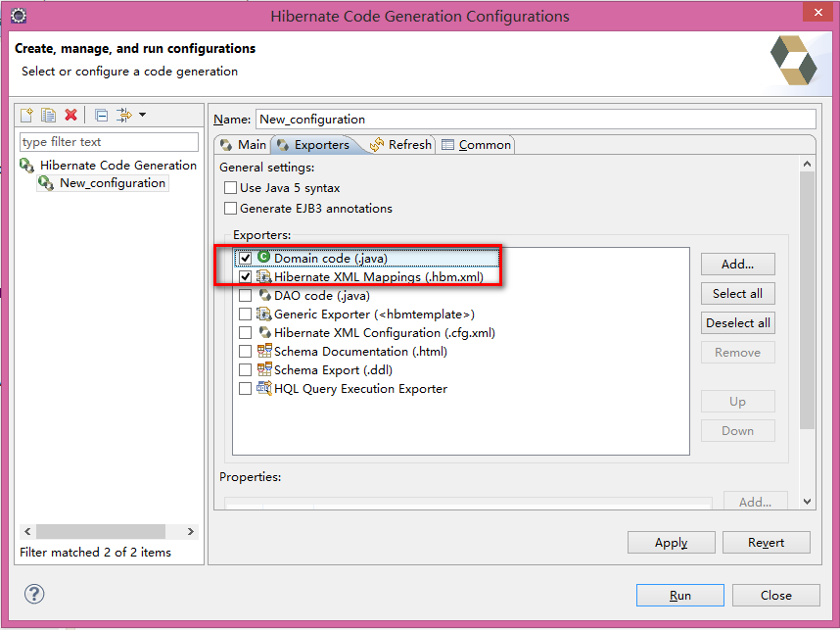
Task: Click the vertical scrollbar thumb
Action: (808, 300)
